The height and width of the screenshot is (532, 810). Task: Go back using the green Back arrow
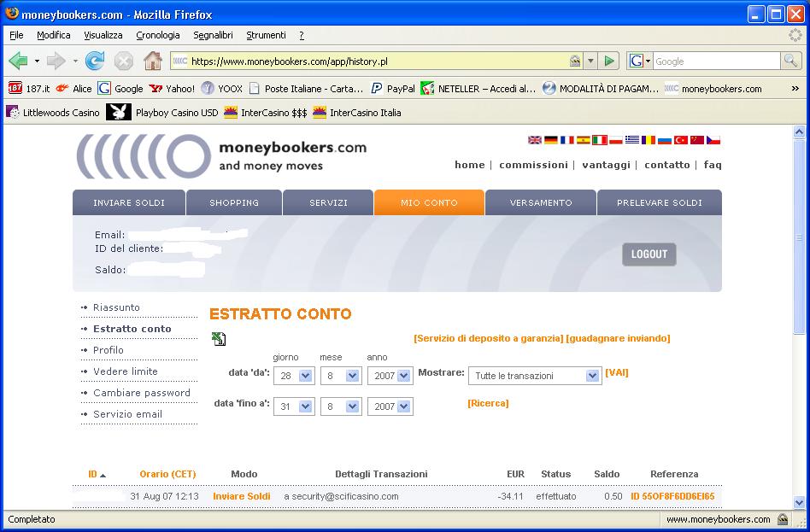(19, 61)
